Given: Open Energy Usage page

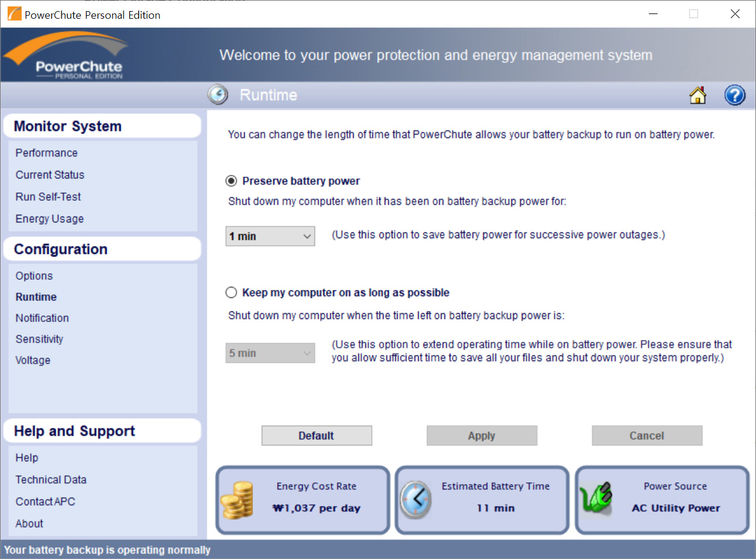Looking at the screenshot, I should tap(49, 219).
